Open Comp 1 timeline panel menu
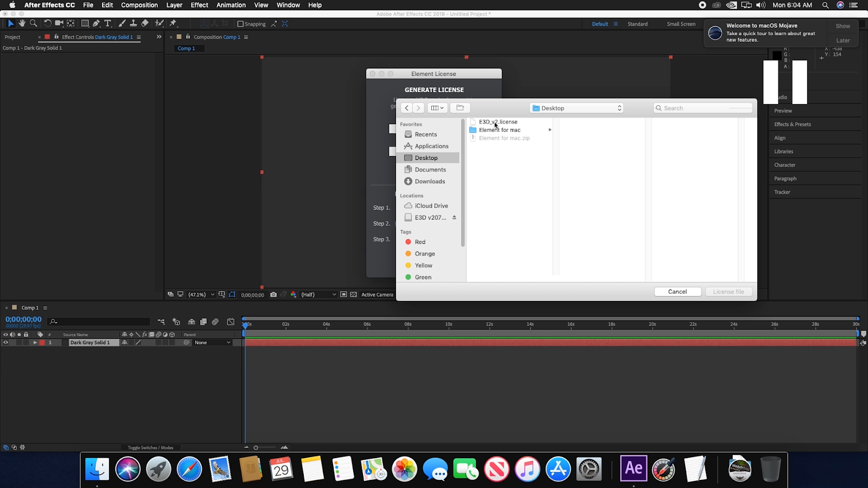This screenshot has width=868, height=488. tap(45, 308)
